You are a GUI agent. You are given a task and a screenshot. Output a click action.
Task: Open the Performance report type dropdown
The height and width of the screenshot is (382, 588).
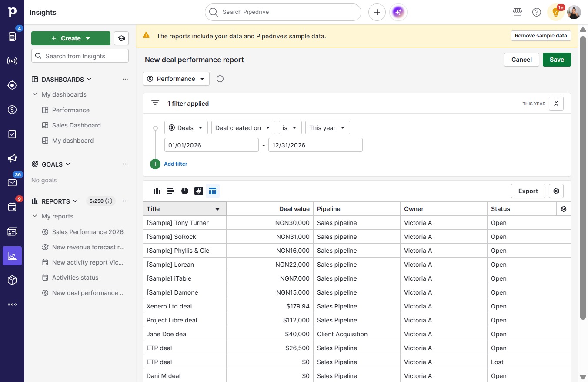tap(176, 79)
